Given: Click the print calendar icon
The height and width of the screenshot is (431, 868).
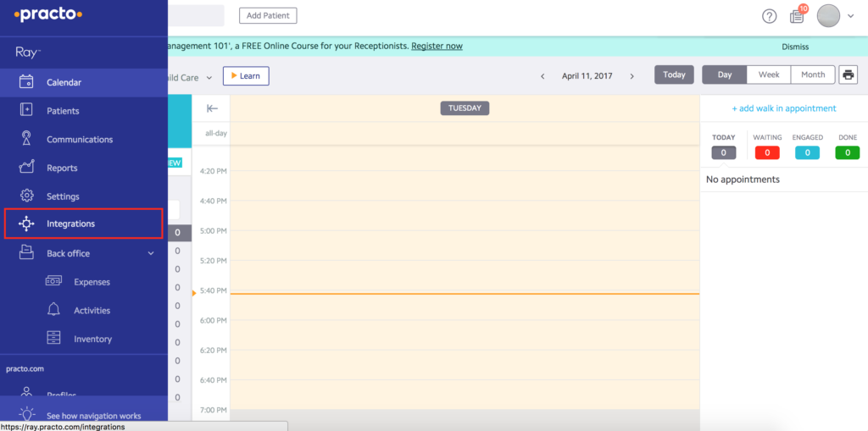Looking at the screenshot, I should click(848, 75).
